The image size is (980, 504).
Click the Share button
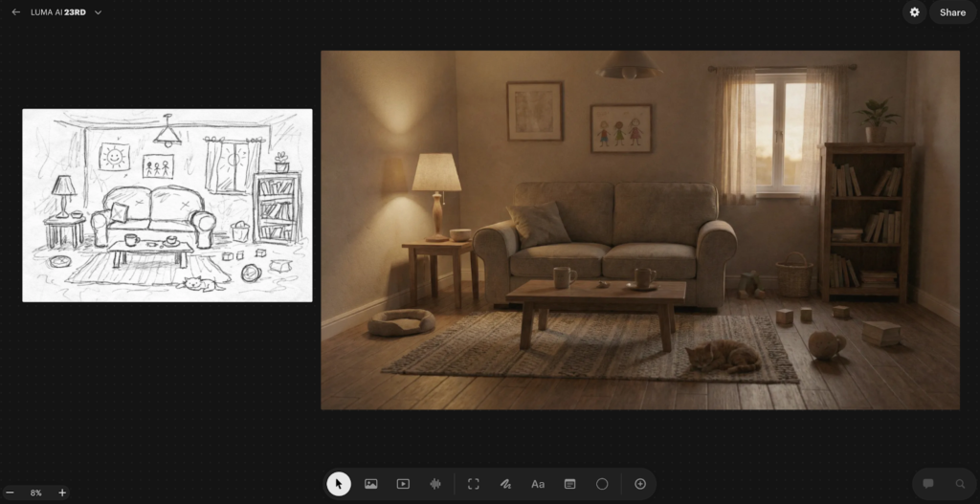952,12
